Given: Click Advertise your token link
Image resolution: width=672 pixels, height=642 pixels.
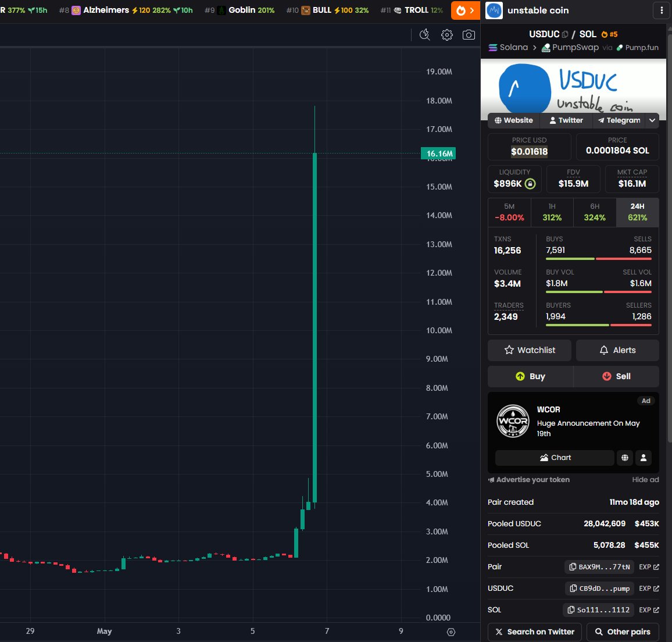Looking at the screenshot, I should [529, 480].
